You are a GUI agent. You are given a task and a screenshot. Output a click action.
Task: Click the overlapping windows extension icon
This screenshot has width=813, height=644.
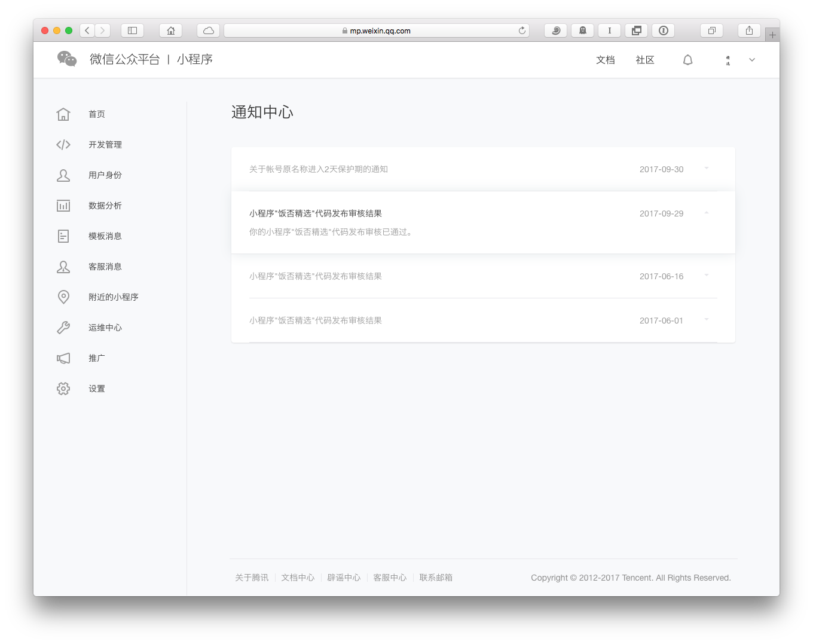point(637,30)
